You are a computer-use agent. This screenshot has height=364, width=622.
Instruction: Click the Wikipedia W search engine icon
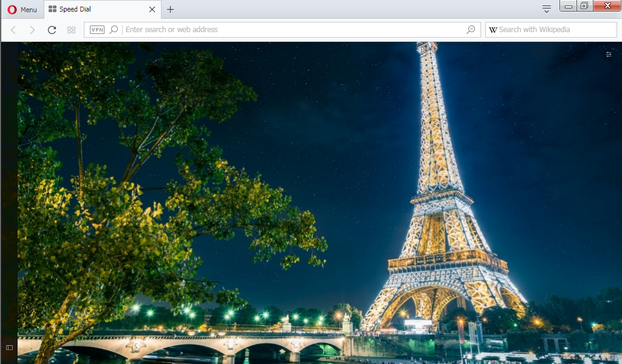(493, 30)
